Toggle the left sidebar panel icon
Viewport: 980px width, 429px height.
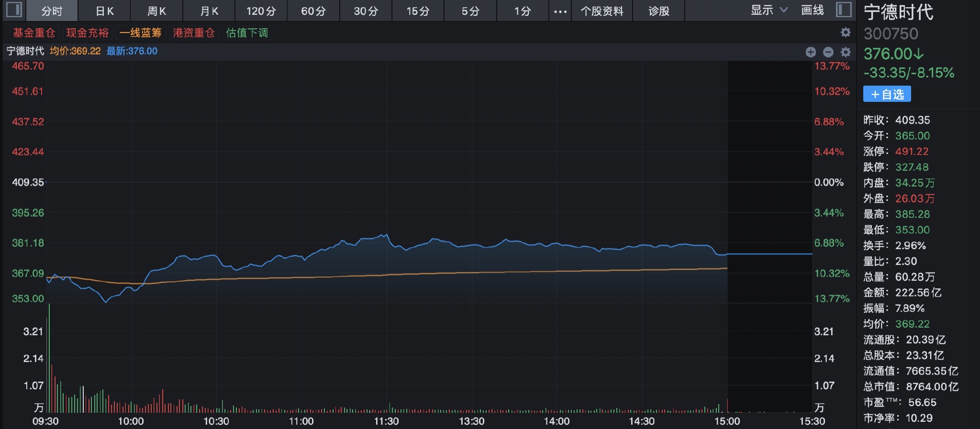point(14,10)
